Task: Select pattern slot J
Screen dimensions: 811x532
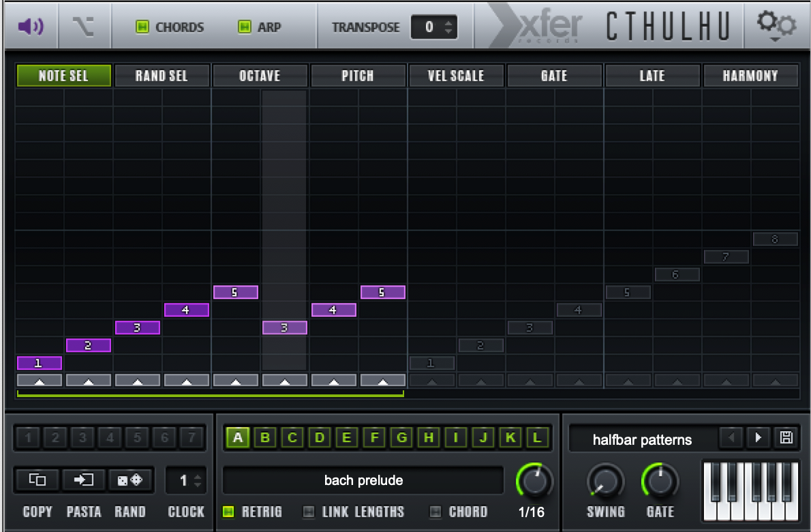Action: (x=483, y=437)
